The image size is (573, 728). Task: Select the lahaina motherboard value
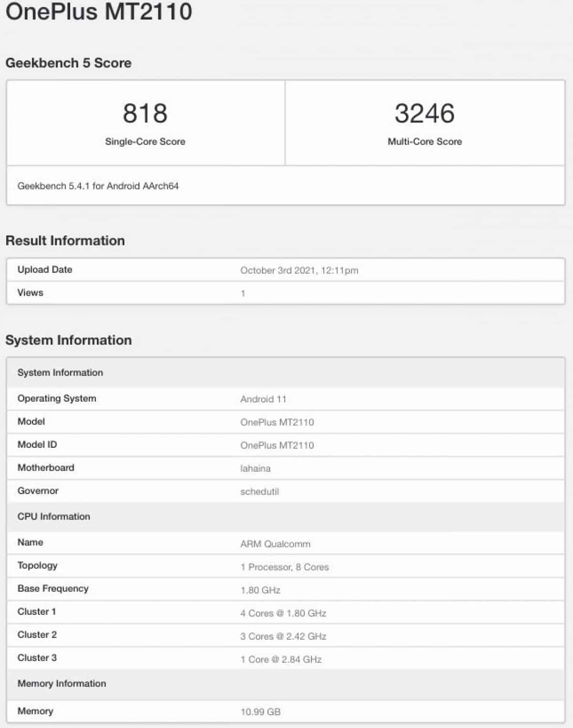tap(255, 469)
